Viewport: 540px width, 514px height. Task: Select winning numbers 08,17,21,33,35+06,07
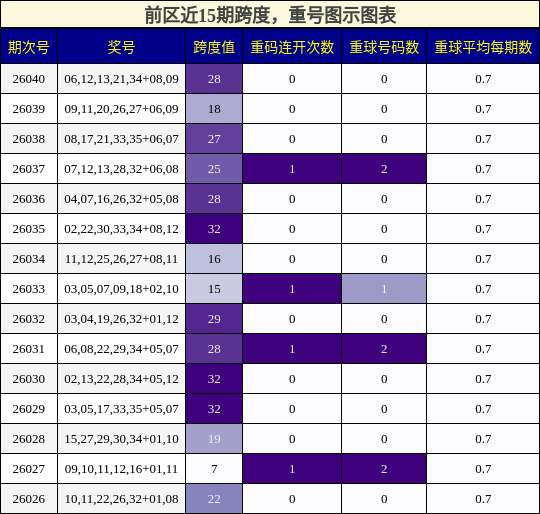tap(122, 139)
